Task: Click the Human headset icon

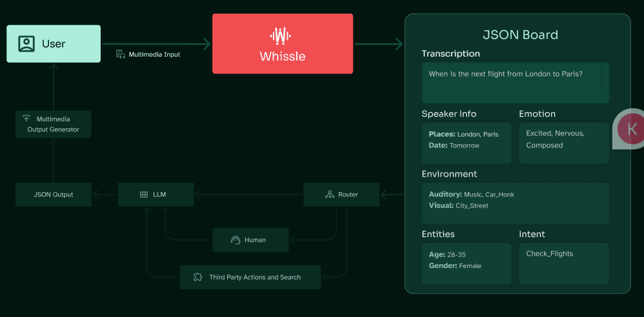Action: pos(236,240)
